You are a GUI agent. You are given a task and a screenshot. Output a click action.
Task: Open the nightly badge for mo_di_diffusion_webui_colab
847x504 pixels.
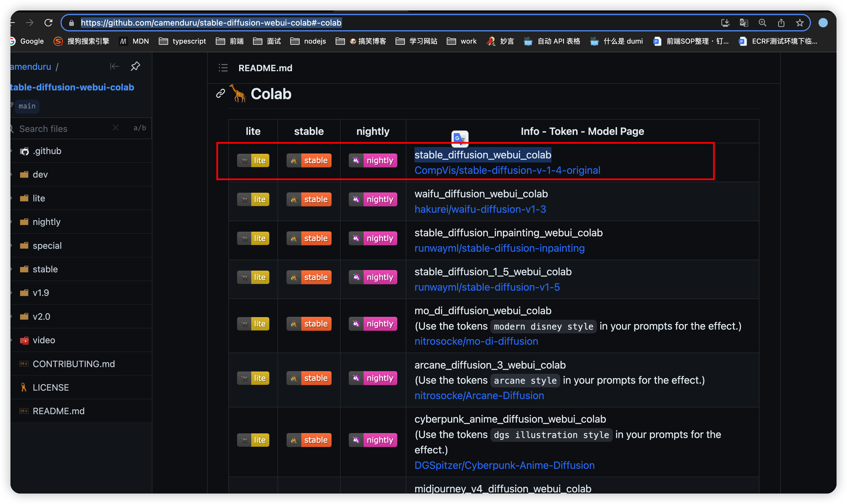373,324
